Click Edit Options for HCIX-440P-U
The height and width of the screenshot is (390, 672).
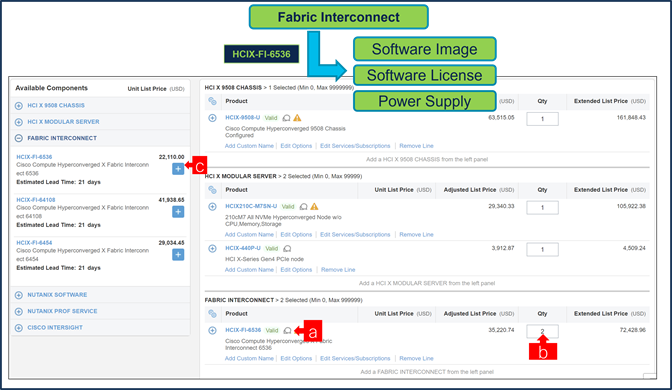(296, 270)
